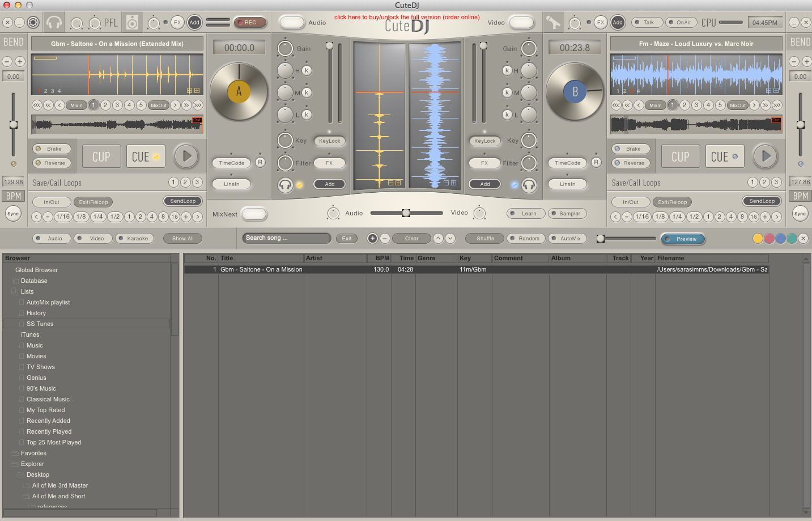Click the buy/unlock full version link

tap(407, 17)
